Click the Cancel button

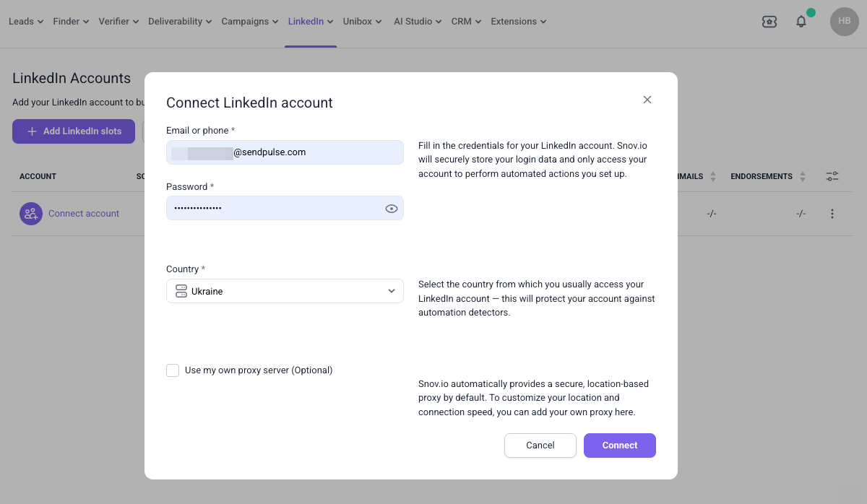click(540, 446)
